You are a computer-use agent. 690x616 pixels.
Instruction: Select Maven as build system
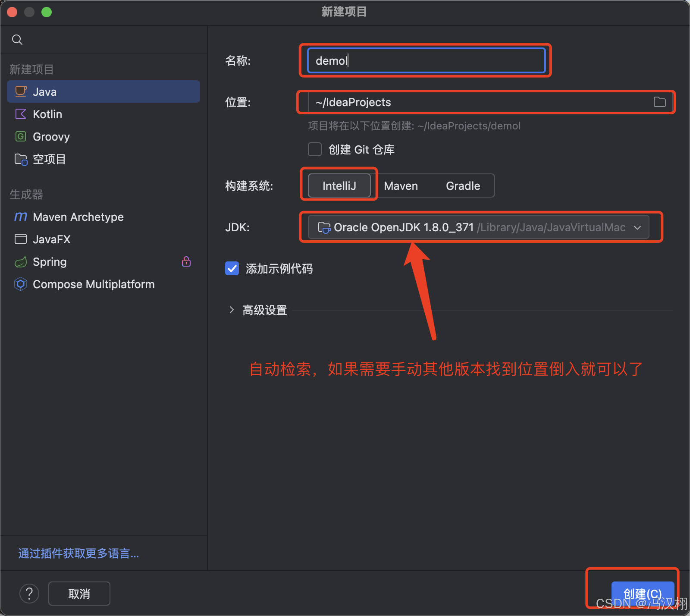tap(401, 185)
